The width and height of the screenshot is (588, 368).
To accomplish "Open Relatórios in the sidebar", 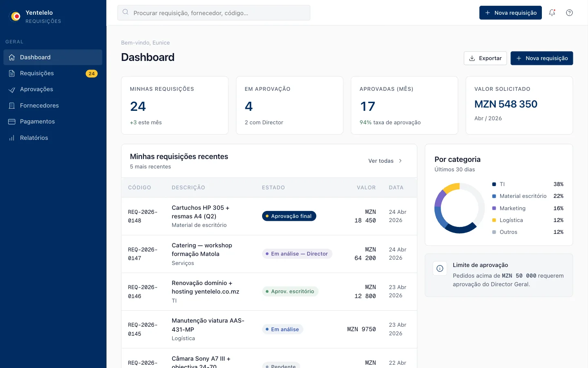I will [x=53, y=138].
